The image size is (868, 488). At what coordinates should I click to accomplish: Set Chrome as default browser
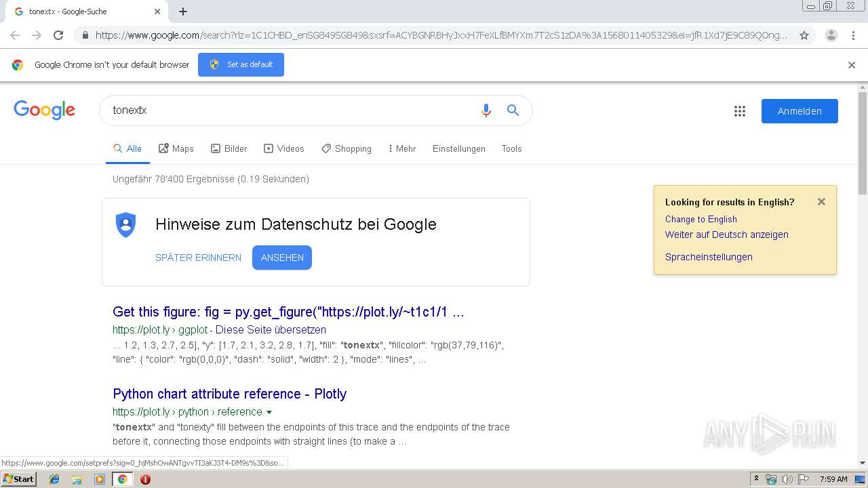(x=241, y=64)
